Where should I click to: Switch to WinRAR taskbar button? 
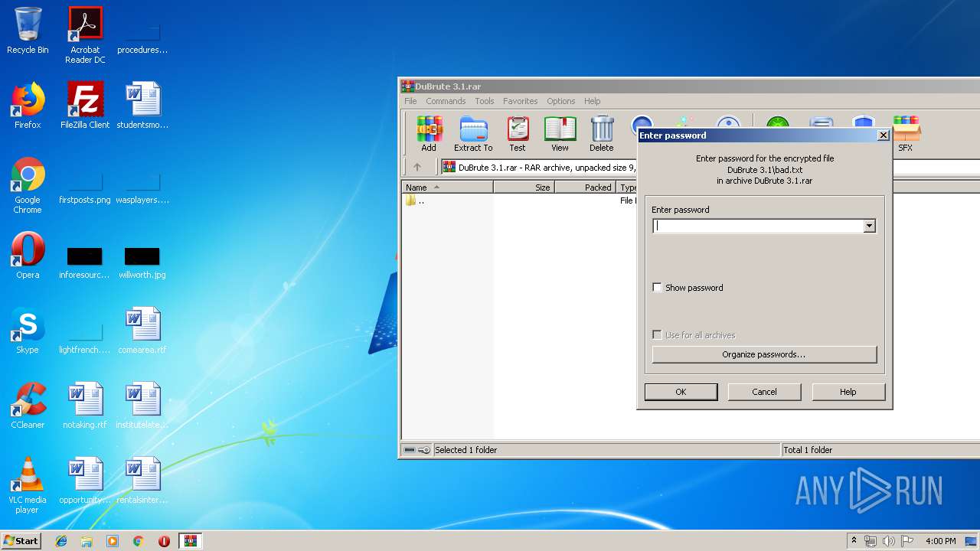tap(191, 541)
